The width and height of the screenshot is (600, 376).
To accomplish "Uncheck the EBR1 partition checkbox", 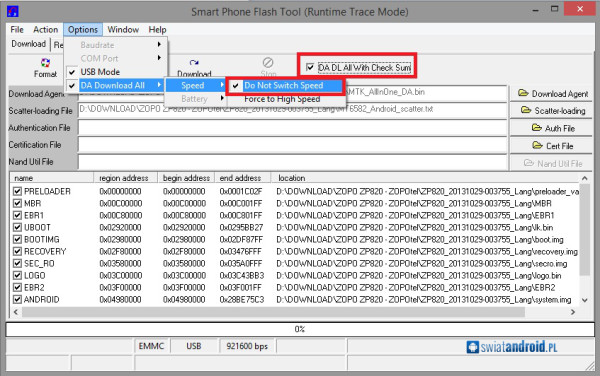I will click(x=17, y=215).
